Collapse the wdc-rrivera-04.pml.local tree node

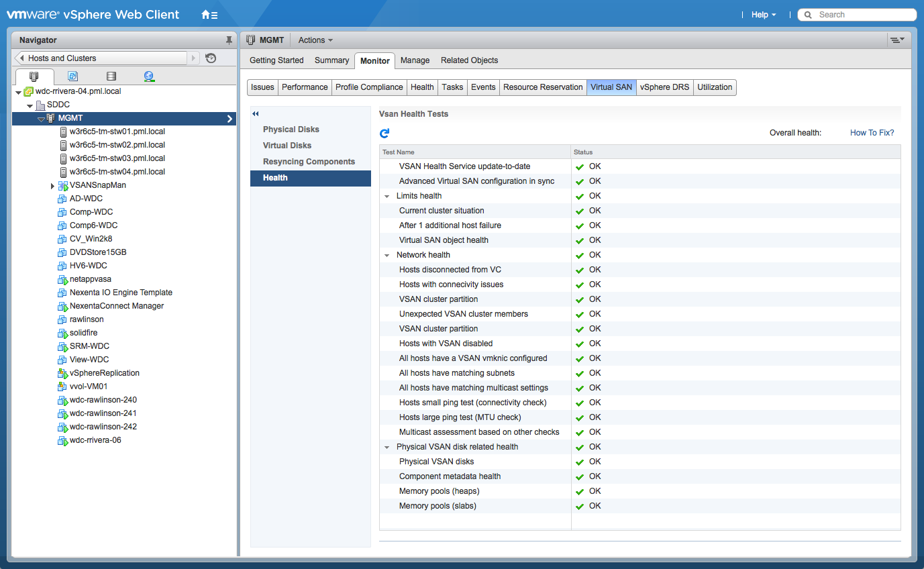click(x=17, y=92)
